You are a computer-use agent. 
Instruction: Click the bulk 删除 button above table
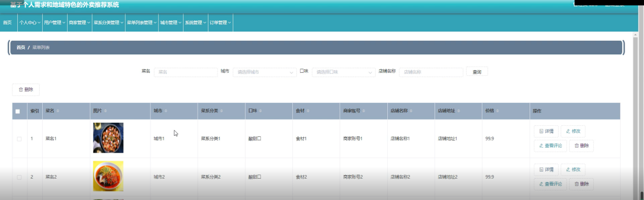[x=26, y=90]
